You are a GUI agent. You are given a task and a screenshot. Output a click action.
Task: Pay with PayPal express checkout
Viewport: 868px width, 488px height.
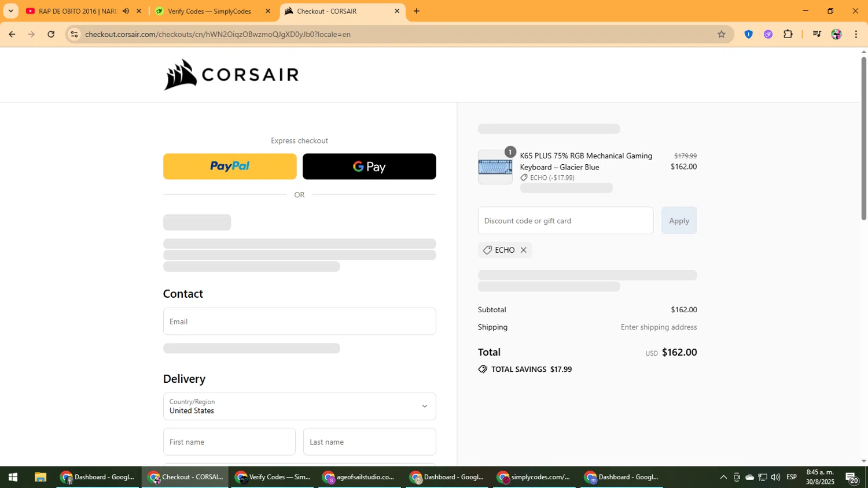click(230, 167)
